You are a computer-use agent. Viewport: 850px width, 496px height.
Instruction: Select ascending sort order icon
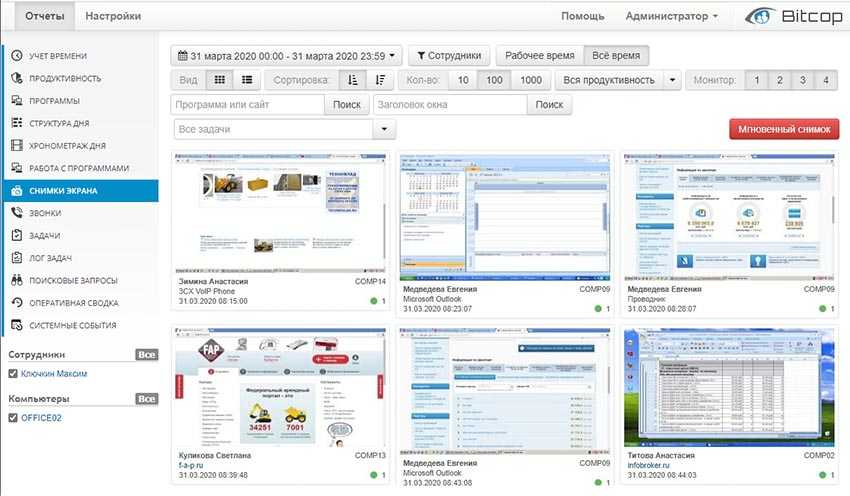[352, 80]
